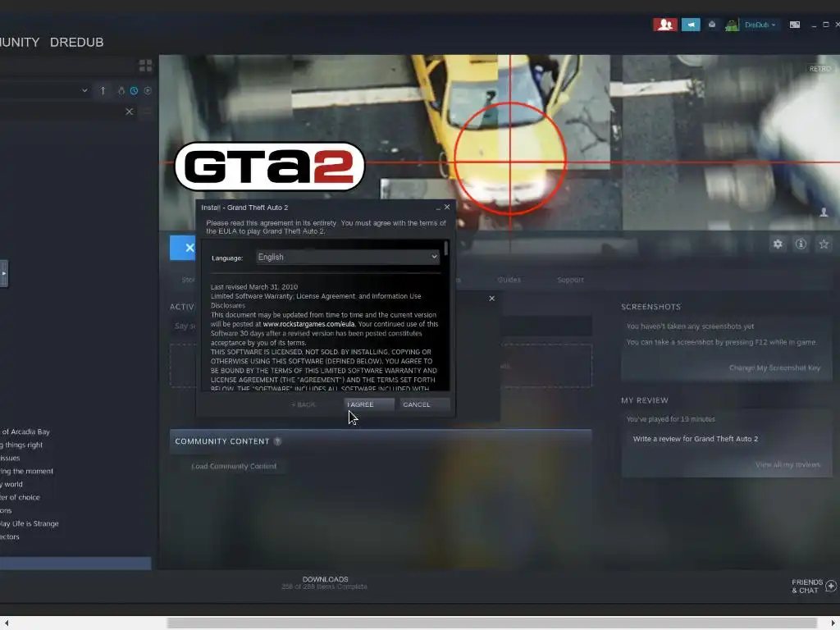Expand the left sidebar arrow handle
The width and height of the screenshot is (840, 630).
click(4, 273)
